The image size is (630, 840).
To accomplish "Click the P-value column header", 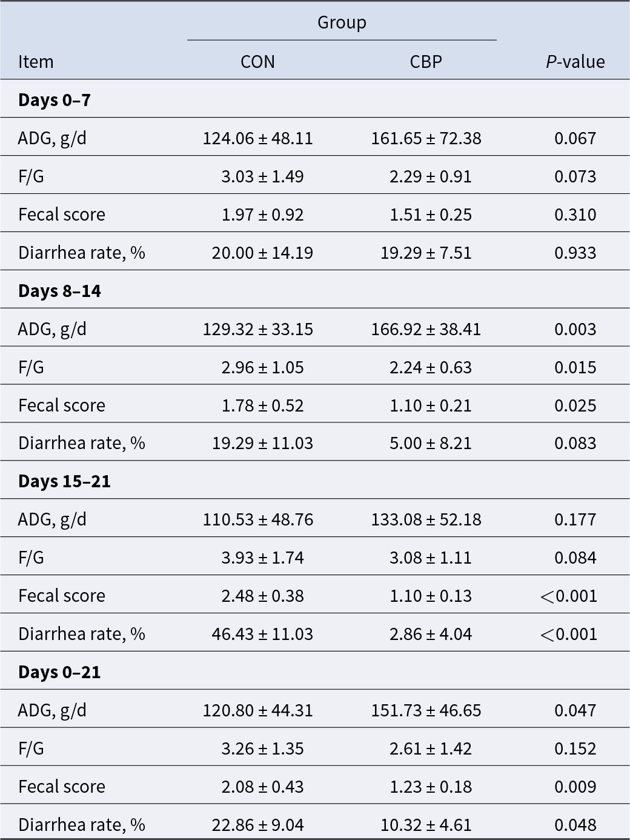I will pyautogui.click(x=575, y=62).
